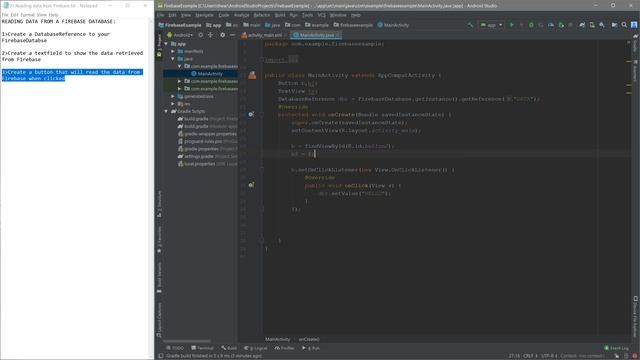640x360 pixels.
Task: Click the Make Project hammer icon
Action: [x=470, y=25]
